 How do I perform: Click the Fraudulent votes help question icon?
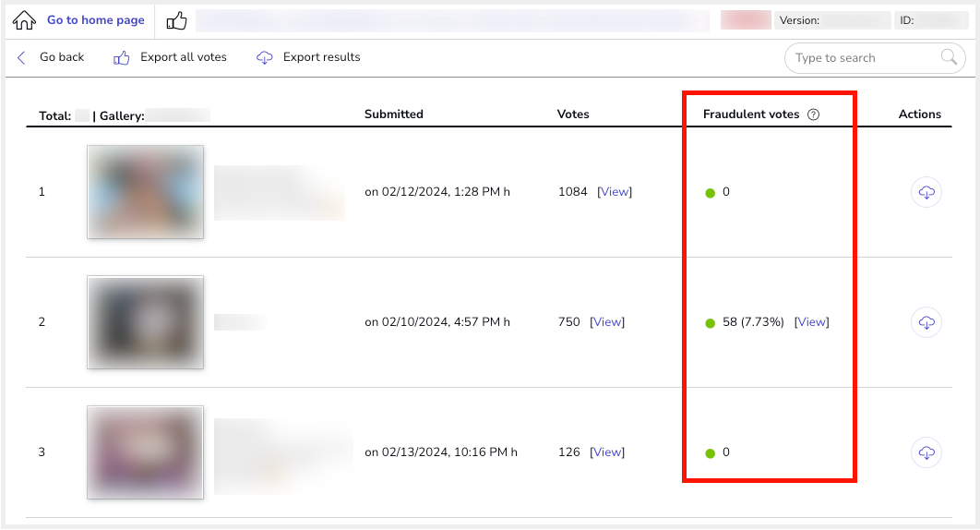pos(813,114)
